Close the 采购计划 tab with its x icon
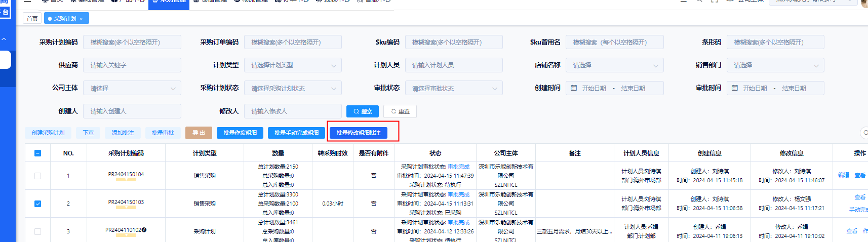This screenshot has height=242, width=868. pyautogui.click(x=81, y=19)
